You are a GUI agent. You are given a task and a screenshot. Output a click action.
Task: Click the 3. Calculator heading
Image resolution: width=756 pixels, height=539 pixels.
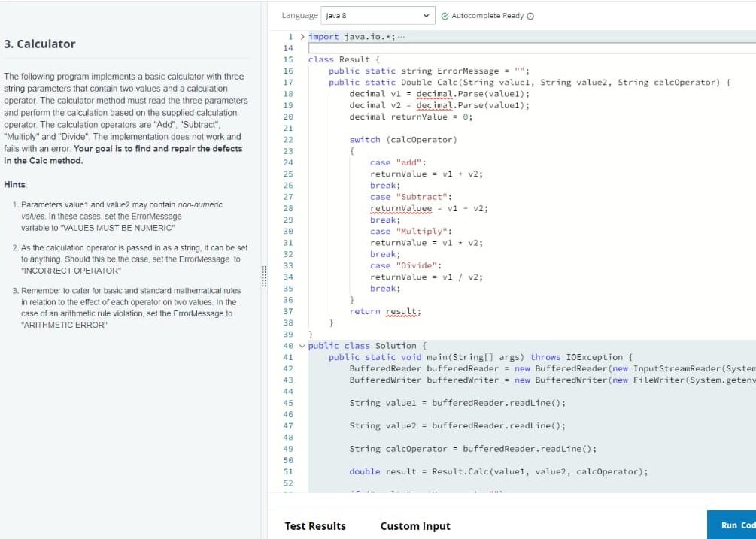pos(40,44)
